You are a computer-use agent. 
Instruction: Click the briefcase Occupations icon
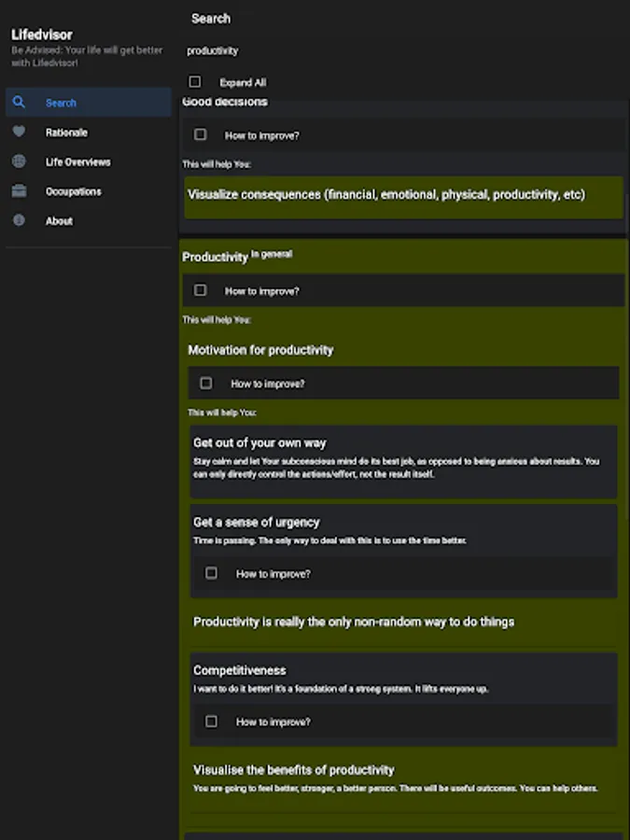click(x=19, y=191)
